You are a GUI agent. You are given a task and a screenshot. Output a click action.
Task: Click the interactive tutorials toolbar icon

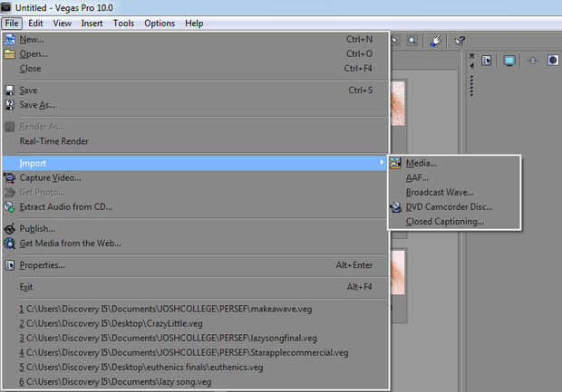pos(436,41)
